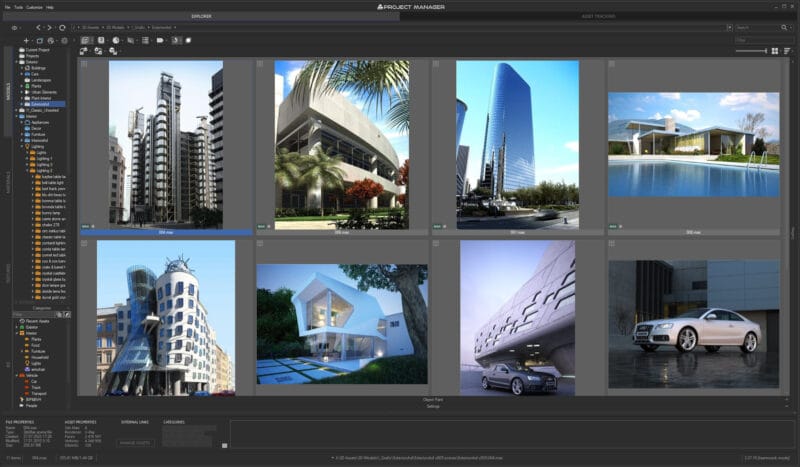The width and height of the screenshot is (800, 467).
Task: Click the tag icon in the toolbar
Action: click(160, 40)
